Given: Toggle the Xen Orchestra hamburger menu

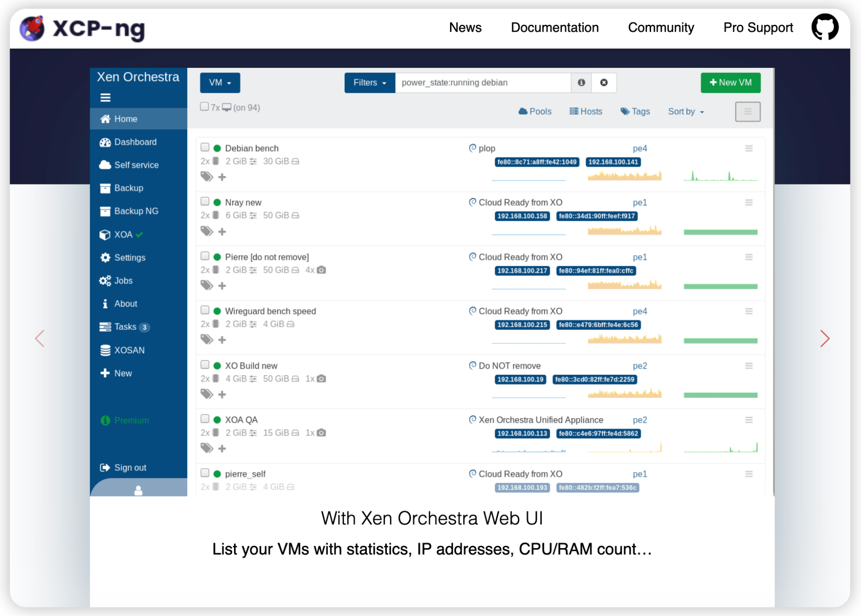Looking at the screenshot, I should 105,98.
